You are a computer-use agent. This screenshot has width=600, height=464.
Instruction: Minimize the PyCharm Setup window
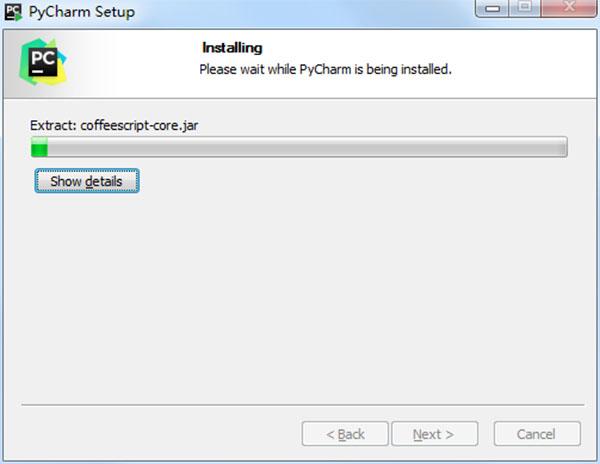492,8
